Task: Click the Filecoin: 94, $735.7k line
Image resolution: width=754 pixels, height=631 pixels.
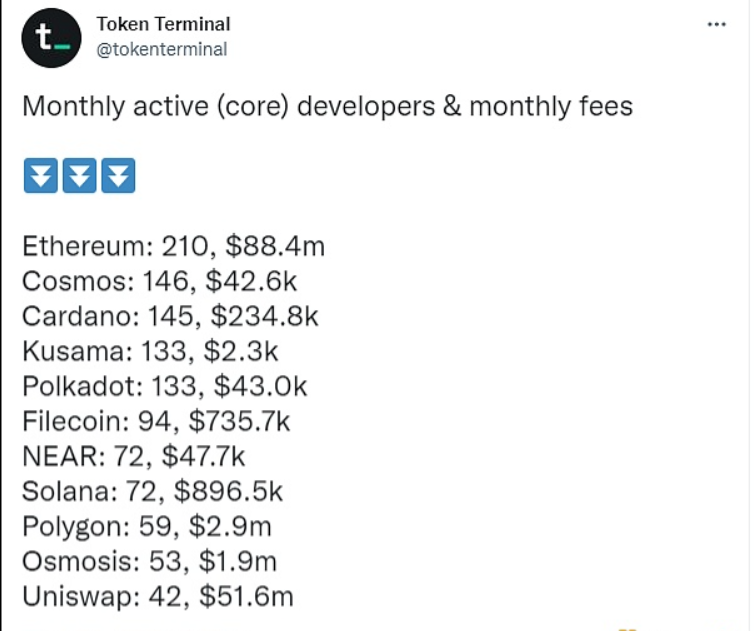Action: tap(156, 421)
